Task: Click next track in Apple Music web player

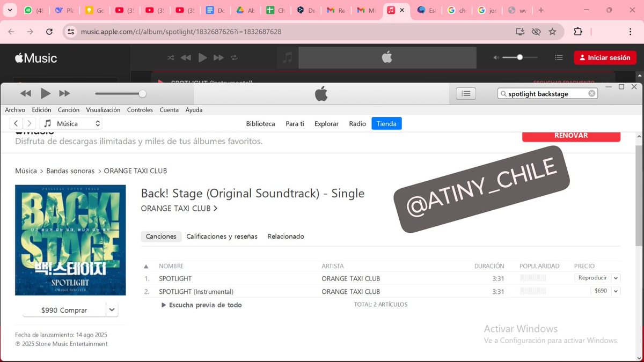Action: [x=218, y=58]
